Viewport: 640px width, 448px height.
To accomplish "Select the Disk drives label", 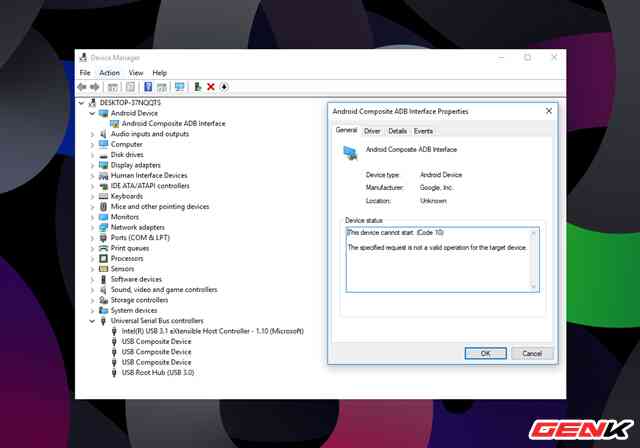I will (127, 155).
